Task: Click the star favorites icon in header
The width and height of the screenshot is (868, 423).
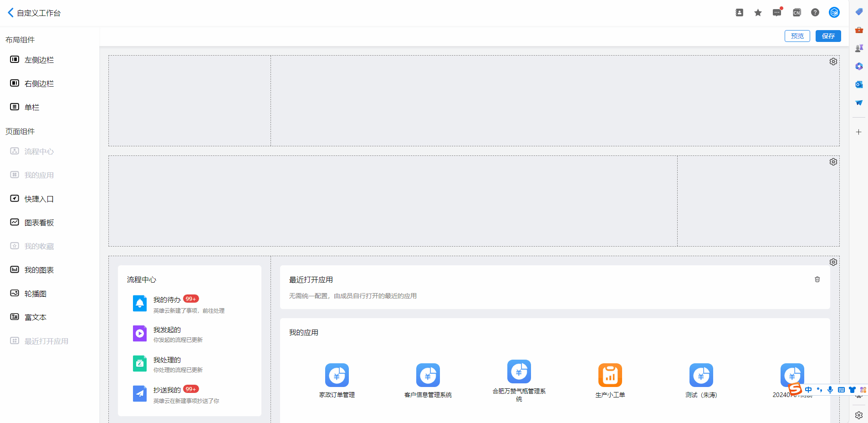Action: point(758,13)
